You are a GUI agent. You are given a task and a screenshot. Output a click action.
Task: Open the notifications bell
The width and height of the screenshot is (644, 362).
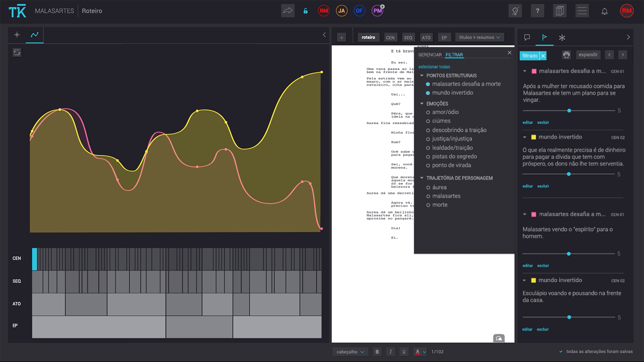[605, 11]
